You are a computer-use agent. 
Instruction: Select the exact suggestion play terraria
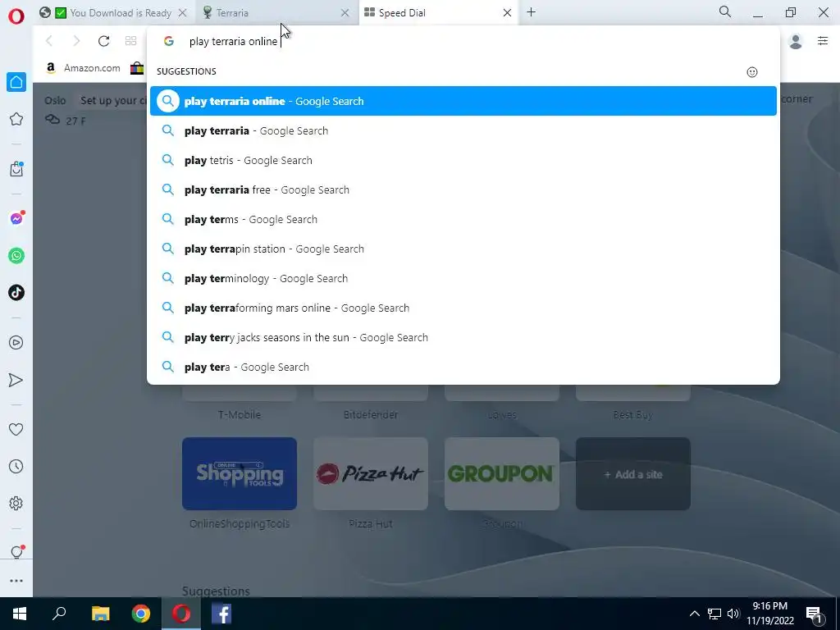tap(463, 130)
